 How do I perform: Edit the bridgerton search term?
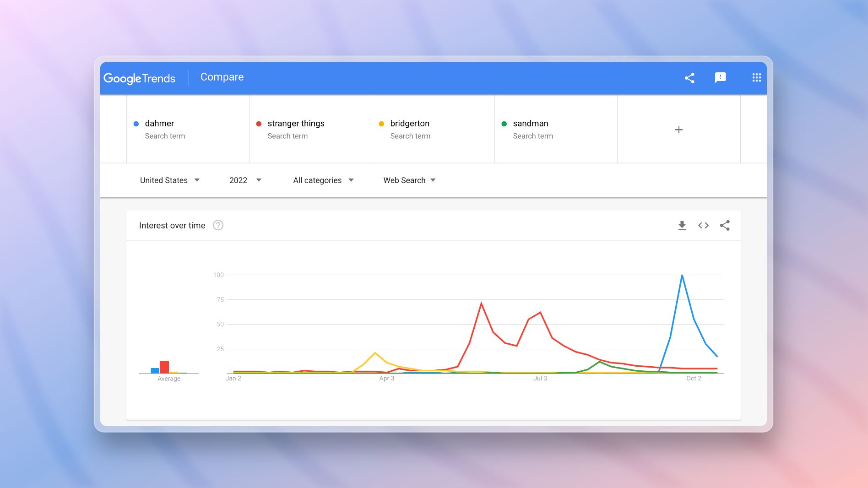tap(433, 129)
